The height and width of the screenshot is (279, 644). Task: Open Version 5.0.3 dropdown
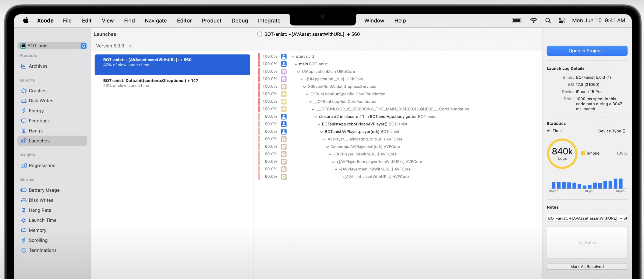(x=113, y=46)
